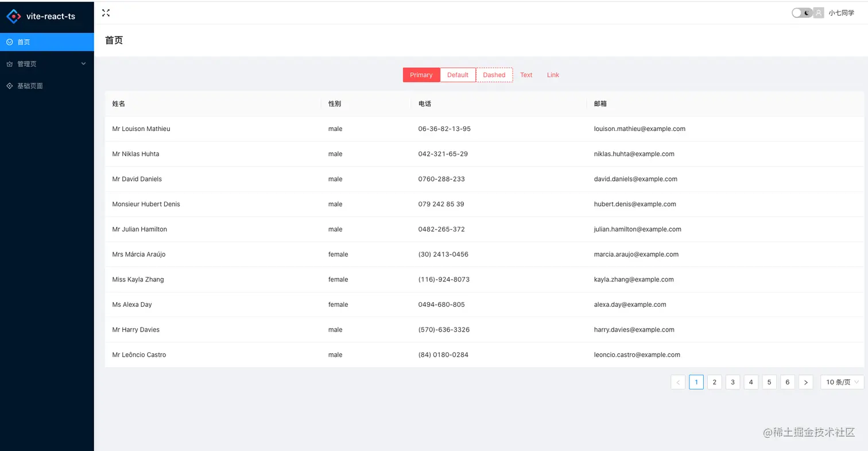Select the name Monsieur Hubert Denis
The image size is (868, 451).
point(146,204)
